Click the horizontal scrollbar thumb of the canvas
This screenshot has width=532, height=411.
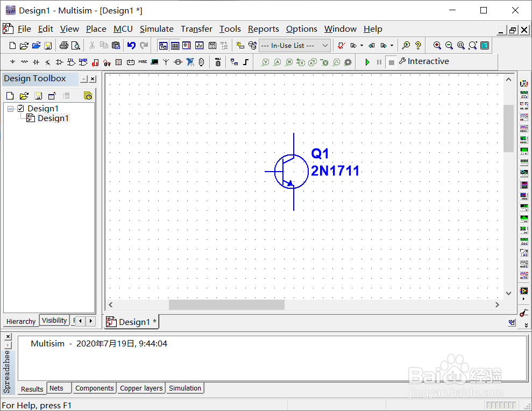tap(226, 305)
